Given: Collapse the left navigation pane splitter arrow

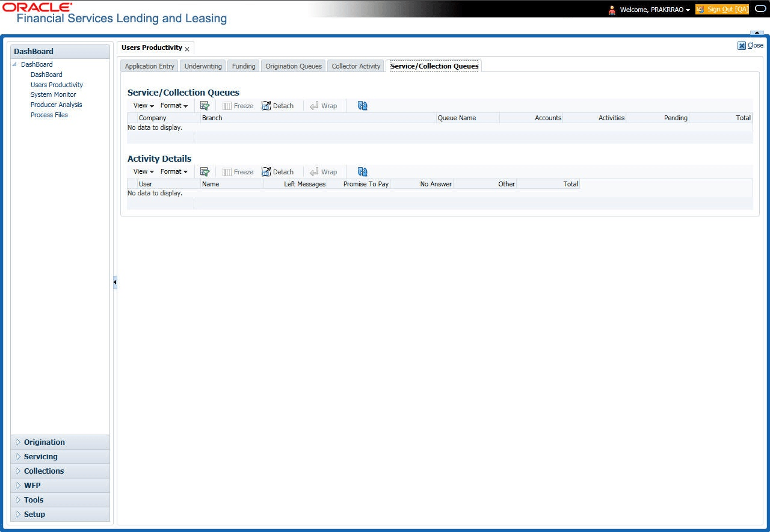Looking at the screenshot, I should [x=115, y=283].
